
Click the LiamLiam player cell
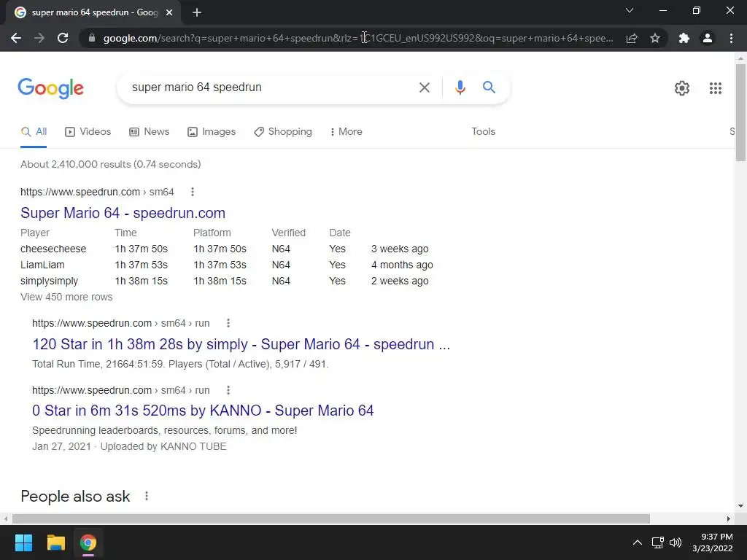[42, 265]
